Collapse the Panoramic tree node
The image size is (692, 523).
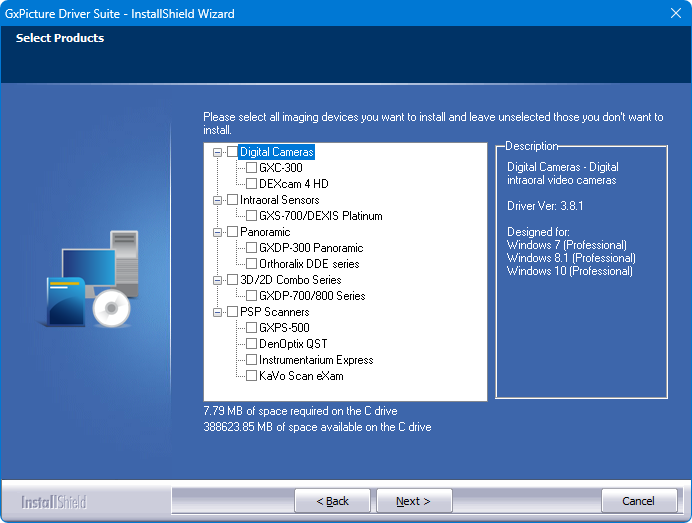pyautogui.click(x=217, y=232)
